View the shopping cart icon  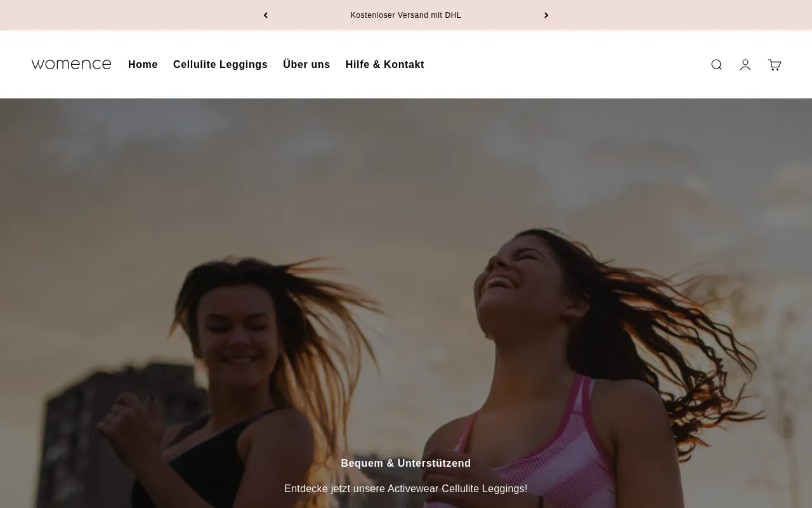coord(775,65)
